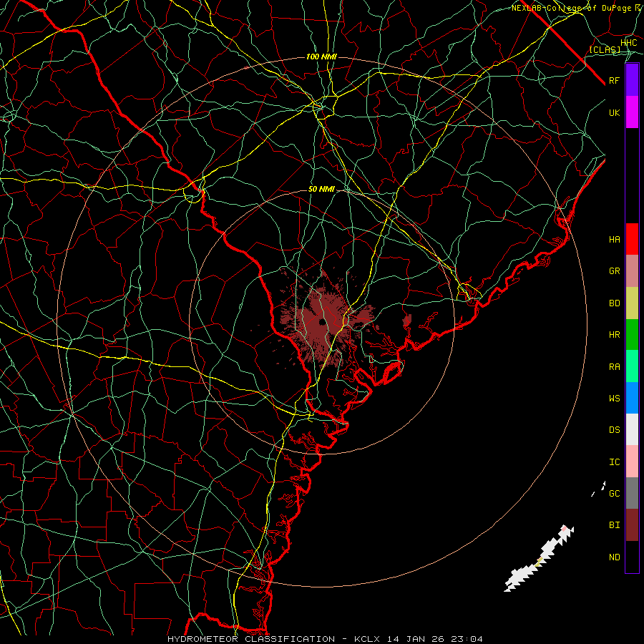Click the RA light green legend swatch
Screen dimensions: 644x644
coord(632,366)
